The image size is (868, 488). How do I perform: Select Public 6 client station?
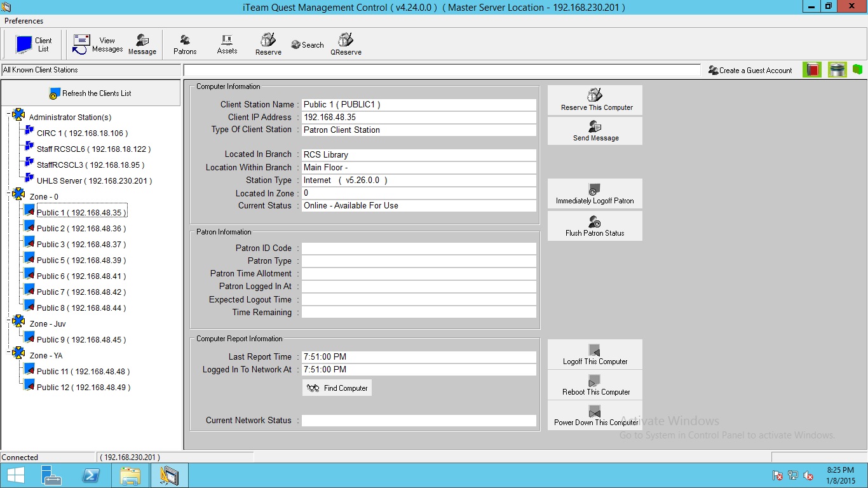pos(81,276)
